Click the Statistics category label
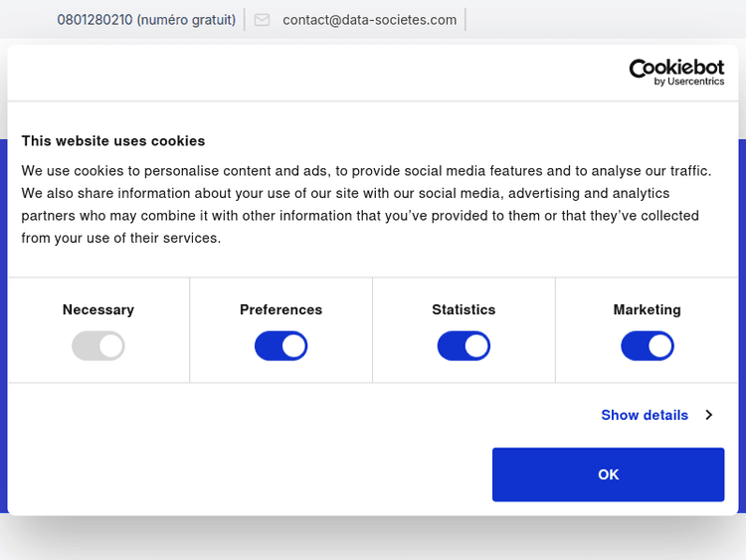The image size is (746, 560). click(464, 309)
